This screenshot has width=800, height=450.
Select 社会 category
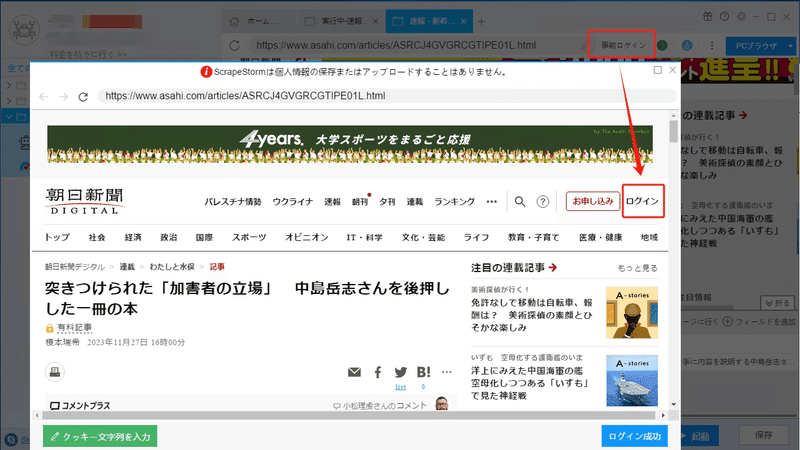[x=96, y=237]
